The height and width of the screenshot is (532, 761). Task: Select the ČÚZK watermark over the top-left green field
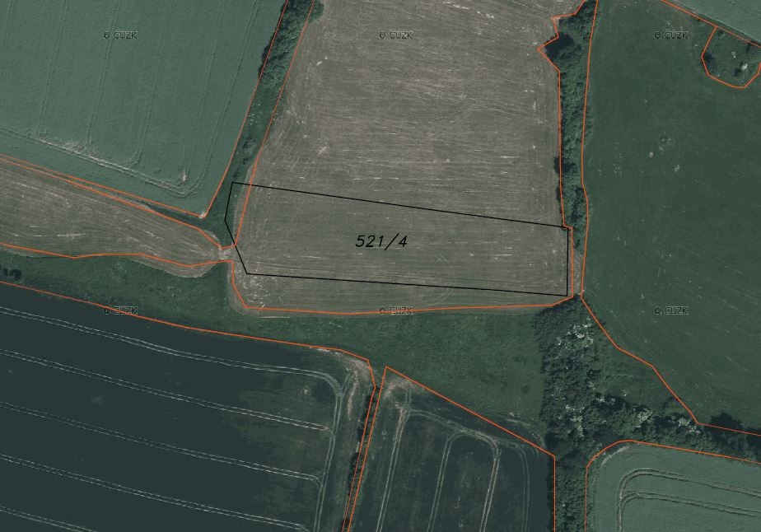(121, 35)
